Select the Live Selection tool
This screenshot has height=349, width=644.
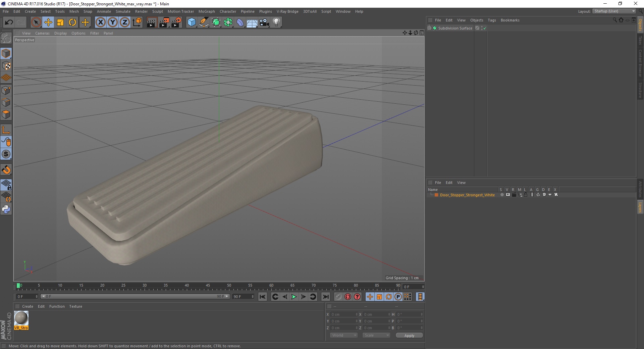coord(36,22)
